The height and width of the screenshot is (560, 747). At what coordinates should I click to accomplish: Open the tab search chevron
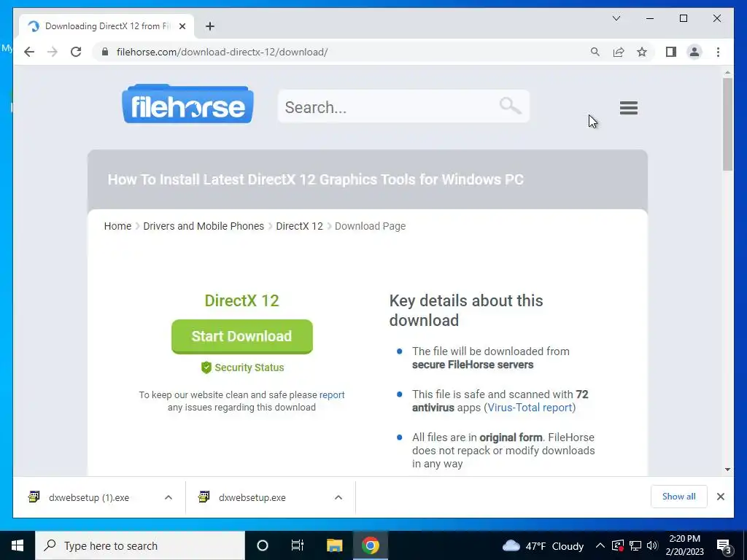[616, 18]
